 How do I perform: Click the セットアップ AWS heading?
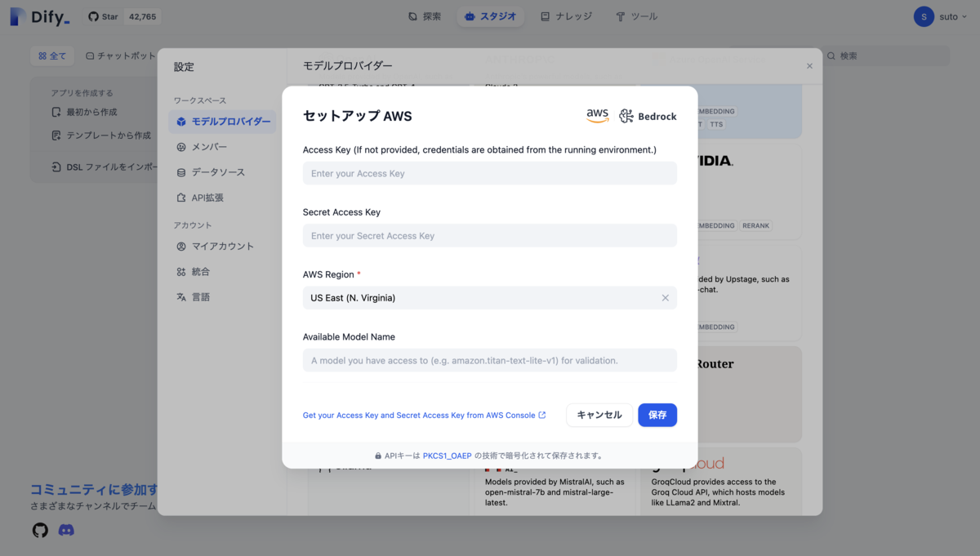(358, 116)
